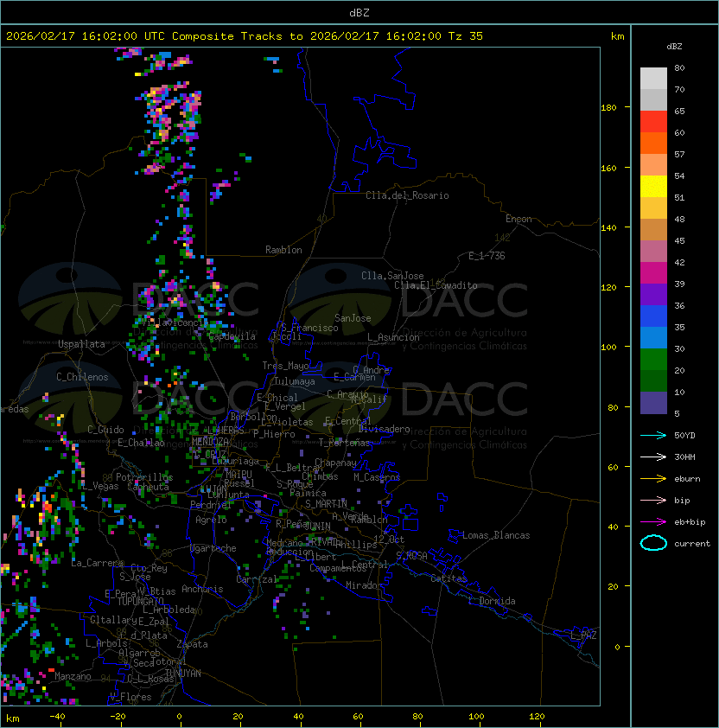This screenshot has height=728, width=719.
Task: Click the 'Ugarteche' place label
Action: [213, 548]
